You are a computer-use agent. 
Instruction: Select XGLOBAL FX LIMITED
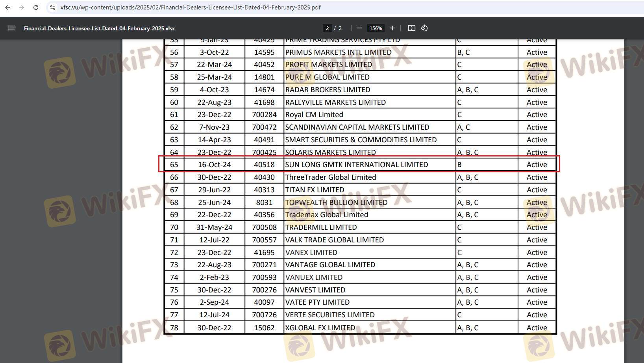click(320, 328)
